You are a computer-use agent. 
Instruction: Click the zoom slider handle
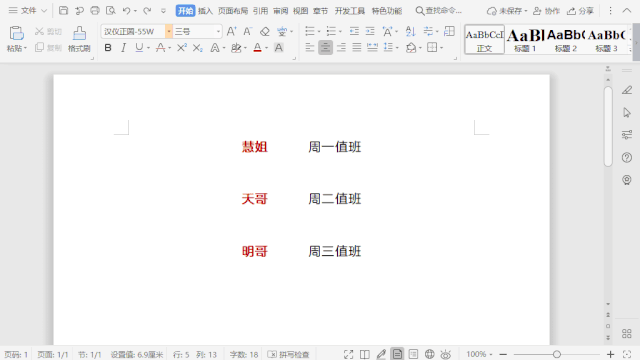coord(557,354)
